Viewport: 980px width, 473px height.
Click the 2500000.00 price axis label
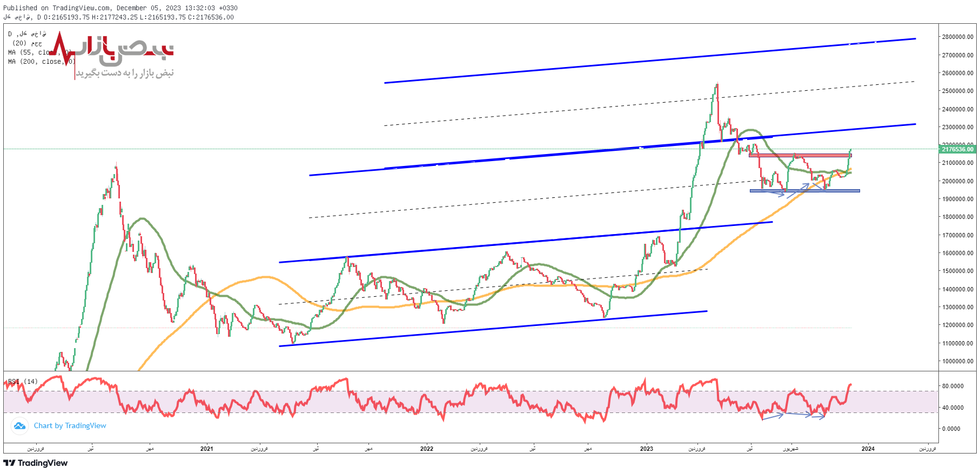[958, 91]
